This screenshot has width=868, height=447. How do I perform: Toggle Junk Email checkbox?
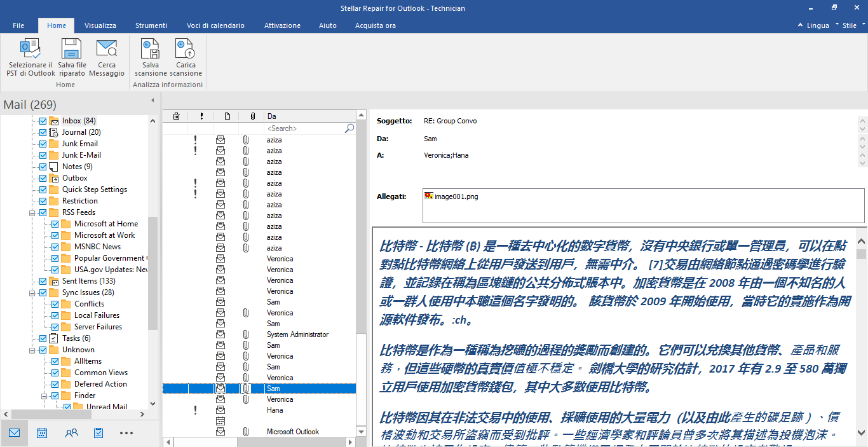click(43, 144)
